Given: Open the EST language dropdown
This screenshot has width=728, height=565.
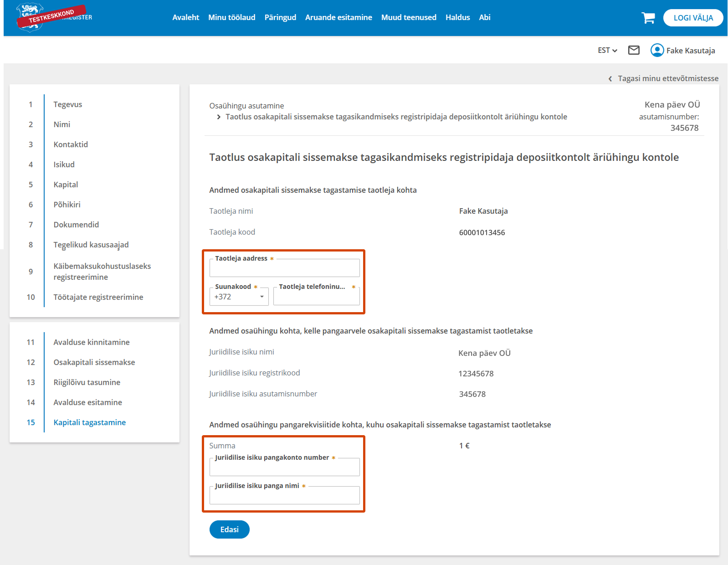Looking at the screenshot, I should 607,50.
